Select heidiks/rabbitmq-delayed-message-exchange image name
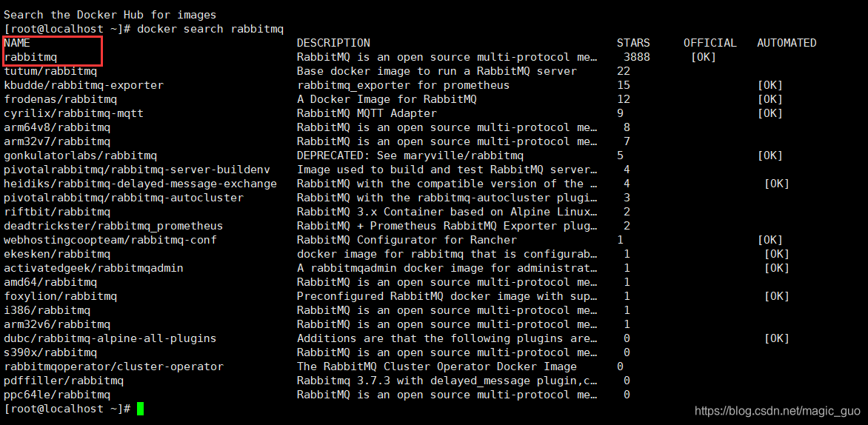This screenshot has width=868, height=425. coord(140,184)
